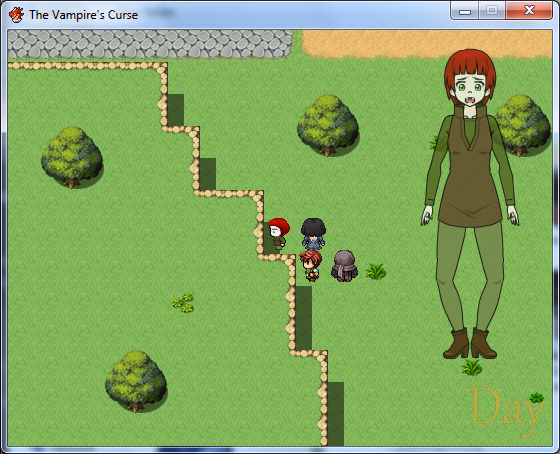Maximize the game window
The height and width of the screenshot is (454, 560).
(492, 11)
